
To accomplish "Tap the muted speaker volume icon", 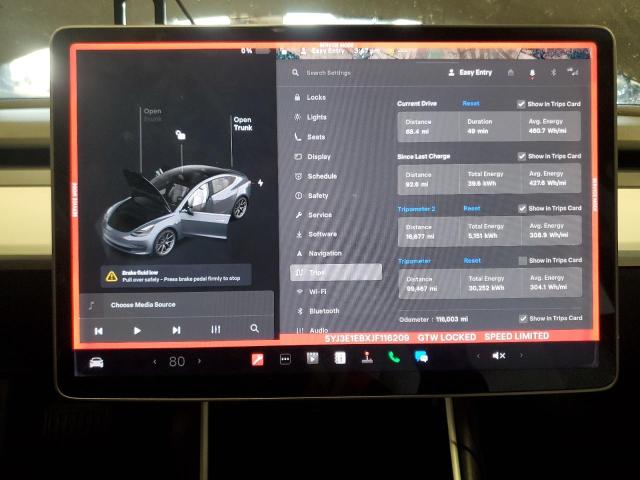I will (x=498, y=356).
